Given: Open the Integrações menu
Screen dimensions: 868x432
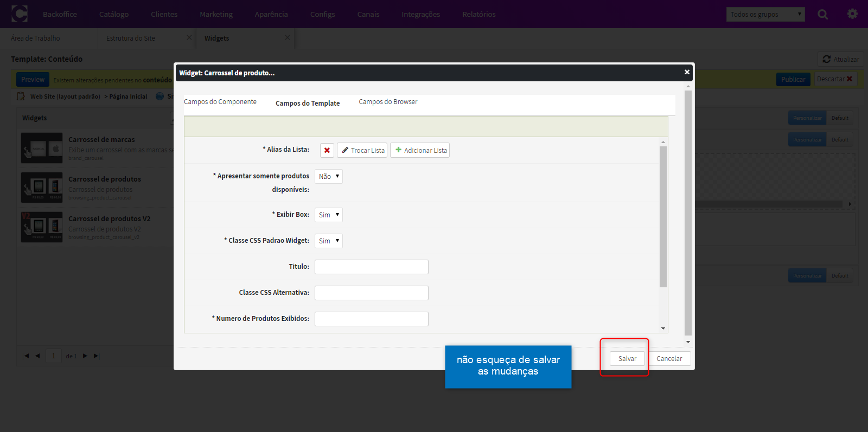Looking at the screenshot, I should pyautogui.click(x=421, y=14).
